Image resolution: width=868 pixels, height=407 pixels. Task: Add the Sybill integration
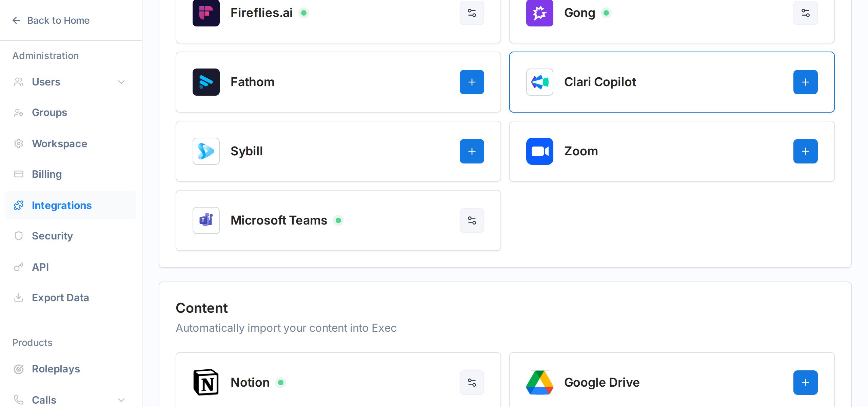(x=472, y=151)
